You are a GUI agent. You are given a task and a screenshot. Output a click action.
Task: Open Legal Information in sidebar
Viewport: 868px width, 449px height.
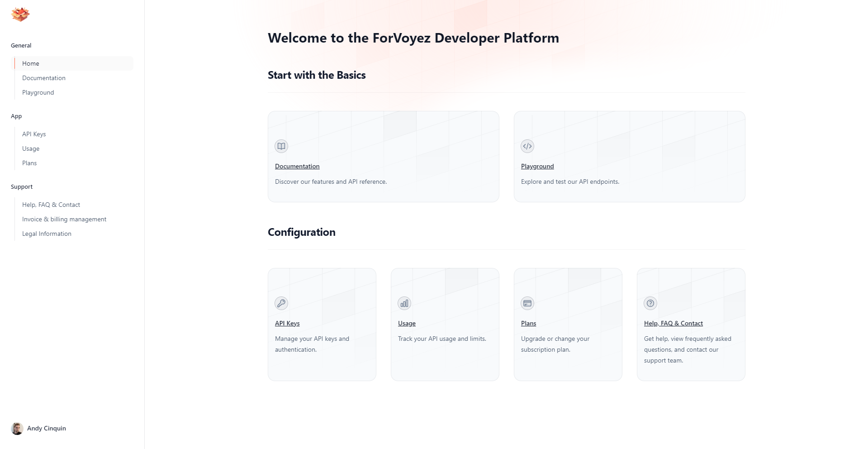47,234
